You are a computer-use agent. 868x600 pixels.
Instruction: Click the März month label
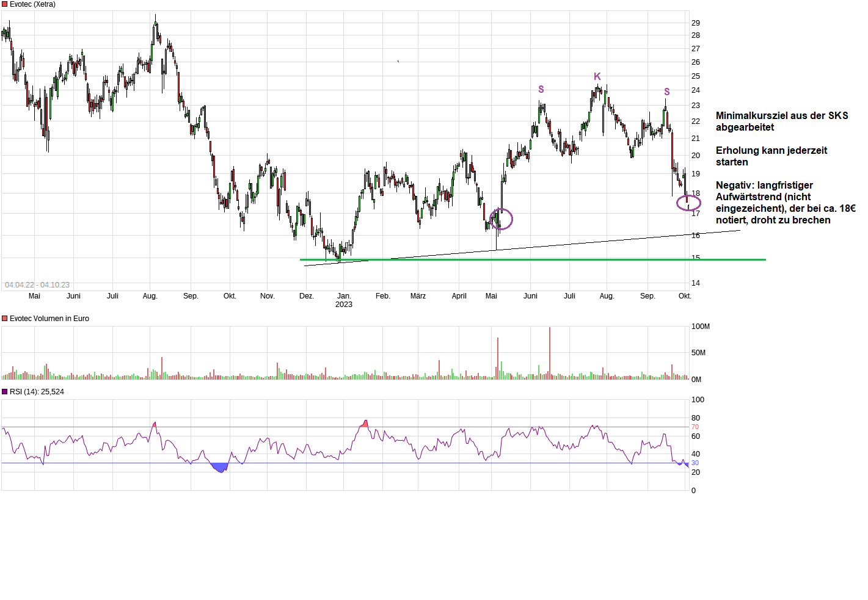click(x=418, y=296)
